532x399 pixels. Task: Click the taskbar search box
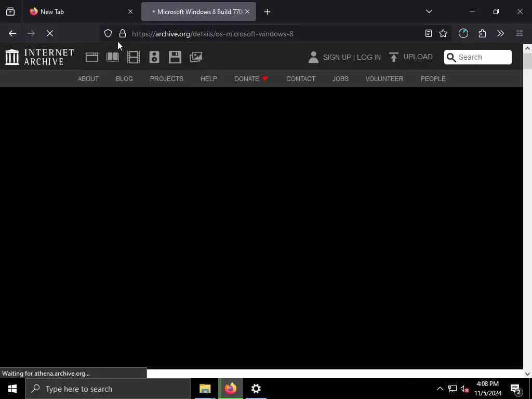pyautogui.click(x=108, y=389)
